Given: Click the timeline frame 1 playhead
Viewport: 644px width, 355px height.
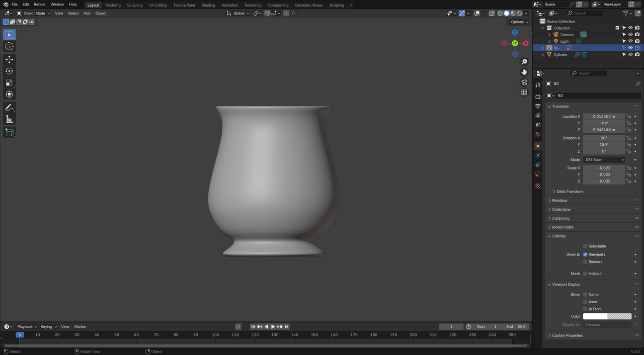Looking at the screenshot, I should [x=20, y=335].
